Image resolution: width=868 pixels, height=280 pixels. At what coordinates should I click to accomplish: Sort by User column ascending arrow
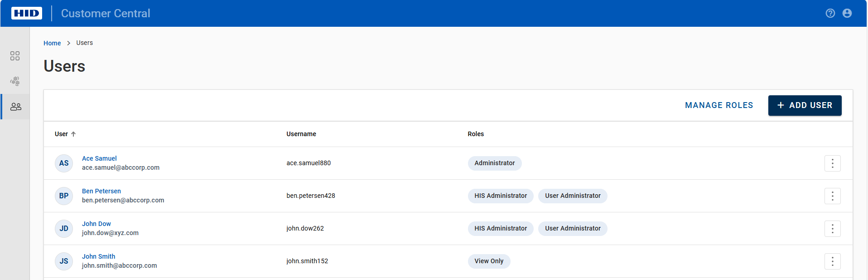point(73,134)
